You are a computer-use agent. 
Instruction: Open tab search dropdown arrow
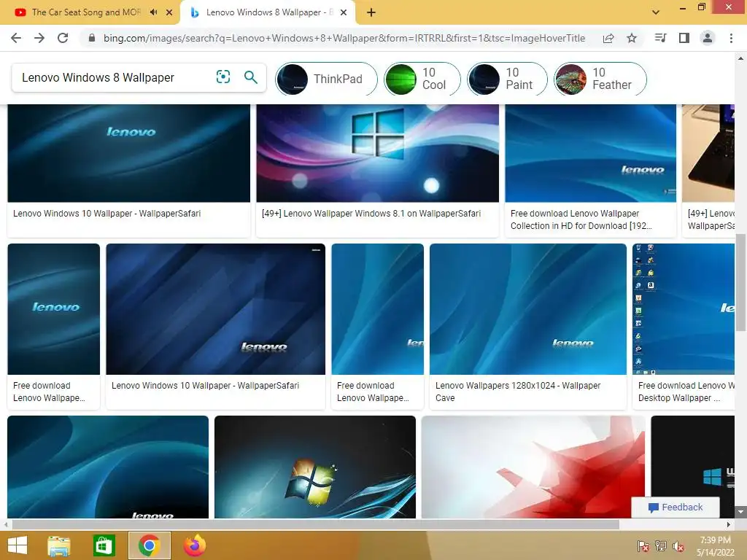[656, 12]
